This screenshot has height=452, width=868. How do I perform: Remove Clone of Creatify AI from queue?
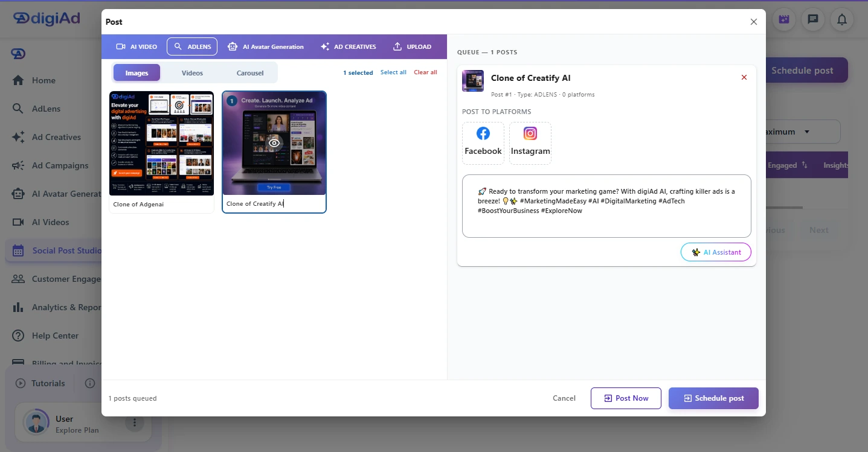(x=744, y=77)
